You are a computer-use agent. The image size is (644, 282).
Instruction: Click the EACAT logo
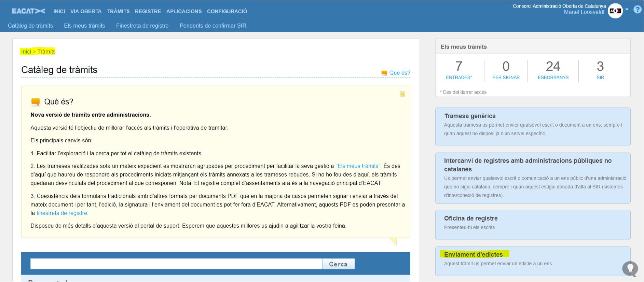[x=28, y=11]
